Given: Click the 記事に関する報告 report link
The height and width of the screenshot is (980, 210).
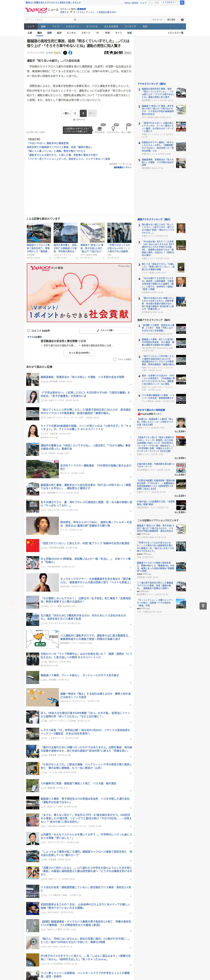Looking at the screenshot, I should click(35, 132).
